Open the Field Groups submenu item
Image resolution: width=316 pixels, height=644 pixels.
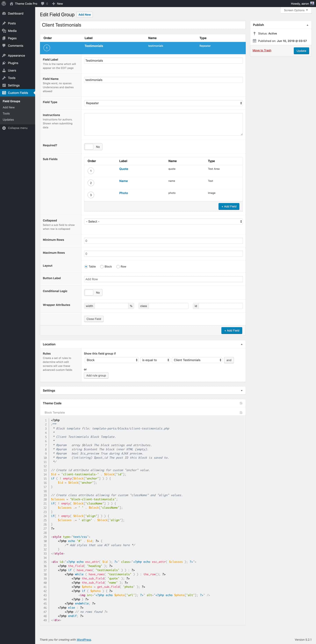click(11, 101)
